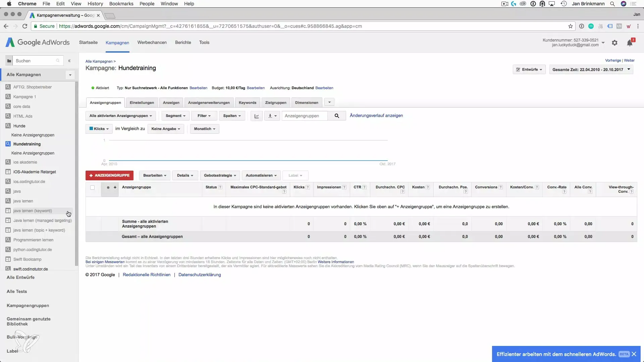644x362 pixels.
Task: Toggle the chart display icon
Action: pos(257,116)
